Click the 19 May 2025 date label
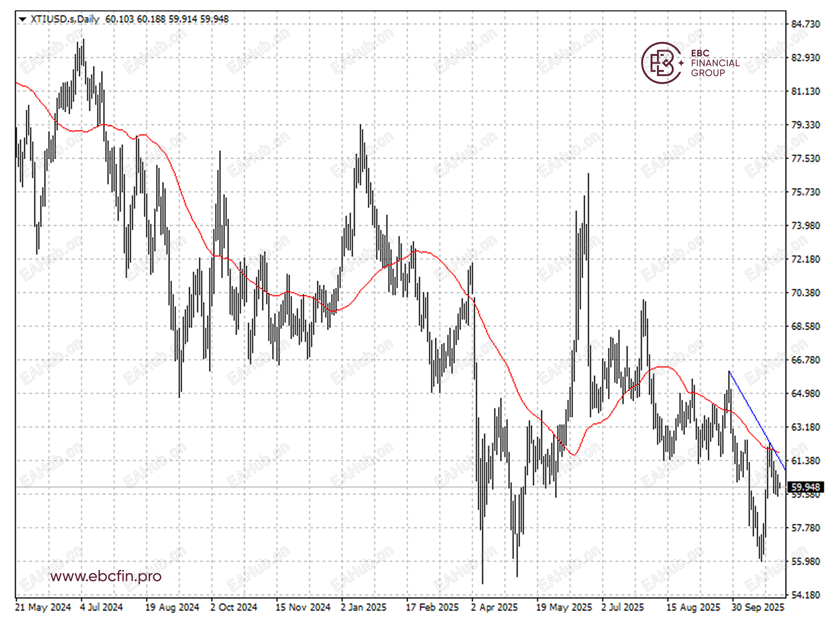This screenshot has height=627, width=840. coord(564,608)
